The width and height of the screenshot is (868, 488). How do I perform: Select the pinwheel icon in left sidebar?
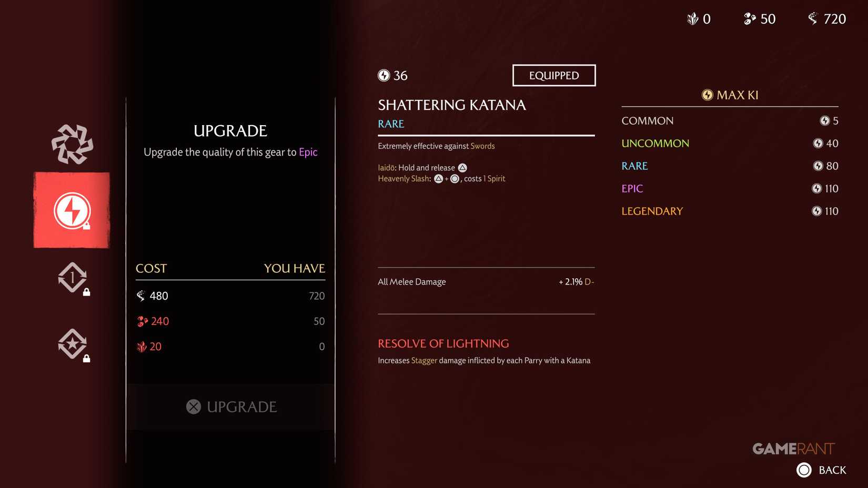72,144
